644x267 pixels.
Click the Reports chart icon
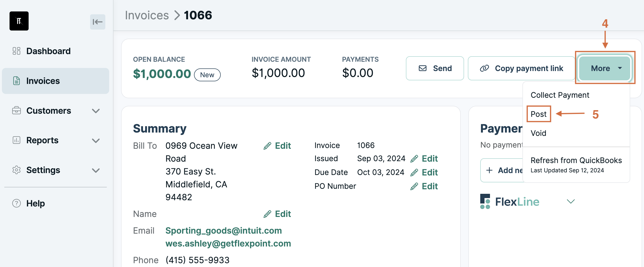pyautogui.click(x=16, y=140)
